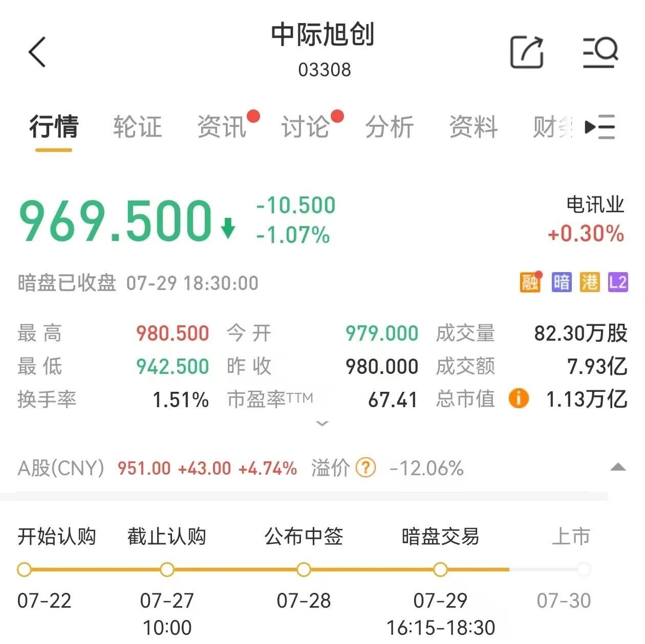Switch to the 行情 tab

click(x=54, y=126)
